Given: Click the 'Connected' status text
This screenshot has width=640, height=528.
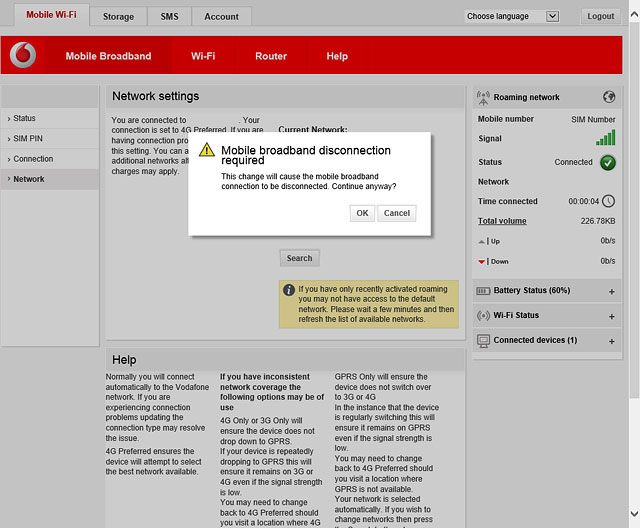Looking at the screenshot, I should coord(573,162).
